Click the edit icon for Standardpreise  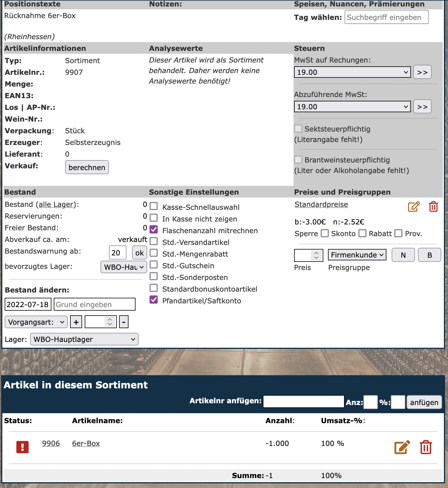tap(414, 207)
